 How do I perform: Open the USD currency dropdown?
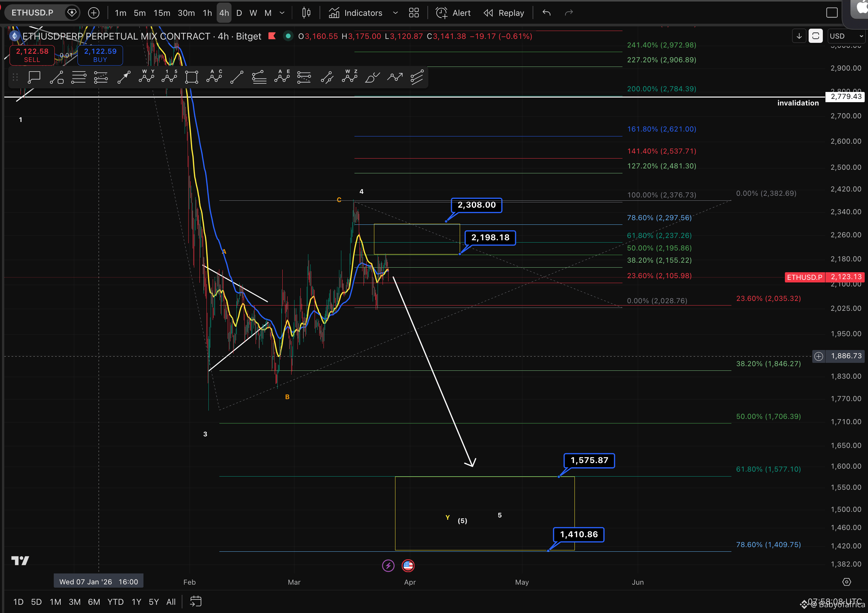(847, 36)
